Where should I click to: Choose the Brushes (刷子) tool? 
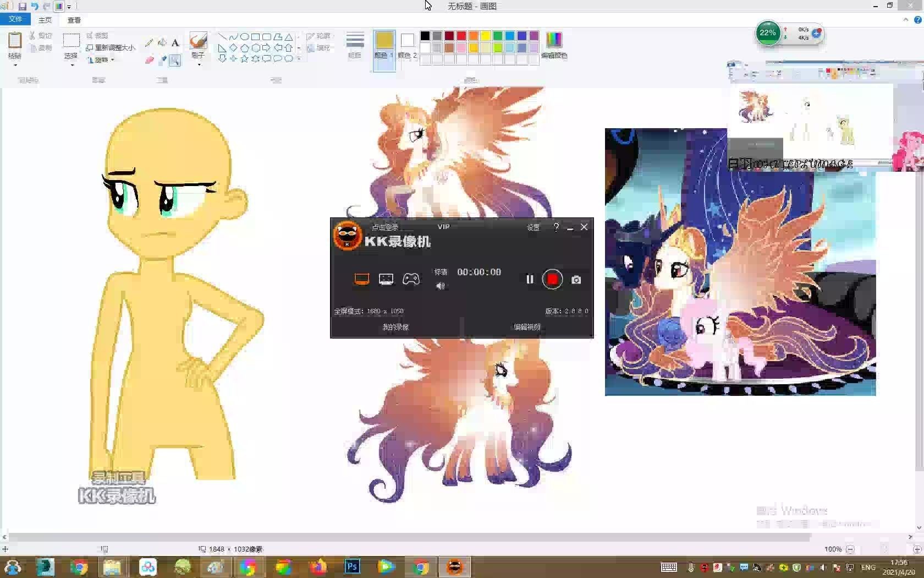pos(198,41)
